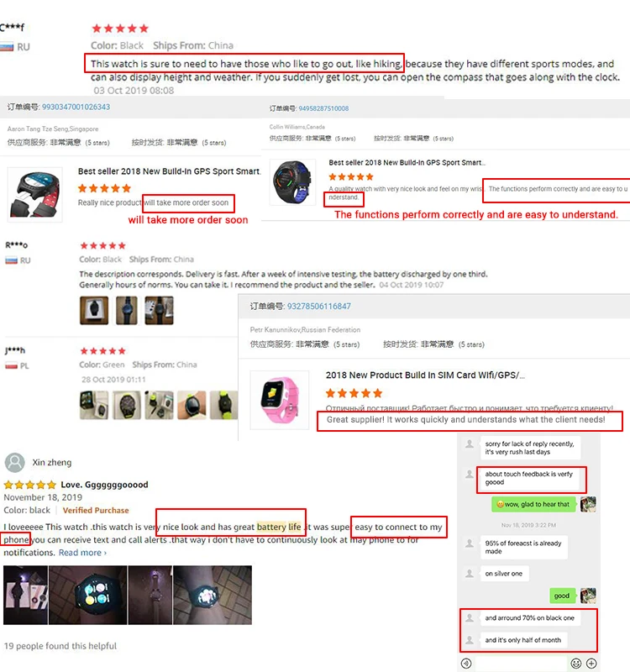Open order number 94958287510008 link
Viewport: 630px width, 672px height.
click(323, 108)
